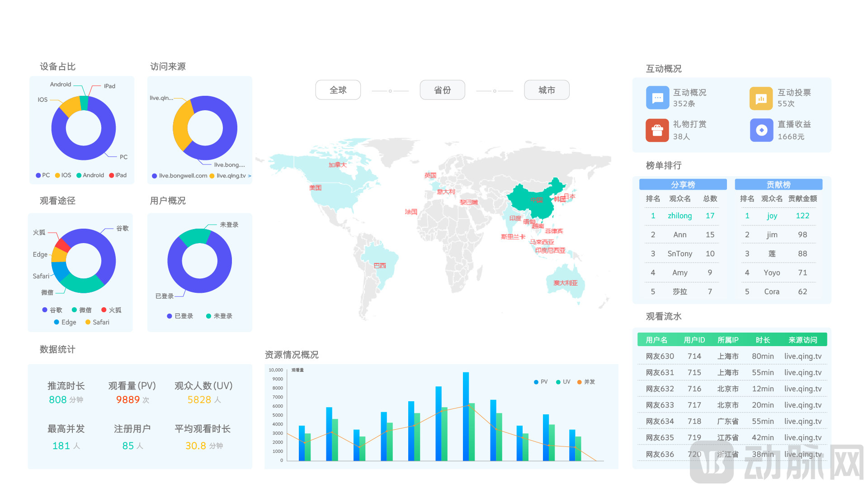The image size is (868, 488).
Task: Click joy in the 贡献榜 list
Action: click(x=772, y=216)
